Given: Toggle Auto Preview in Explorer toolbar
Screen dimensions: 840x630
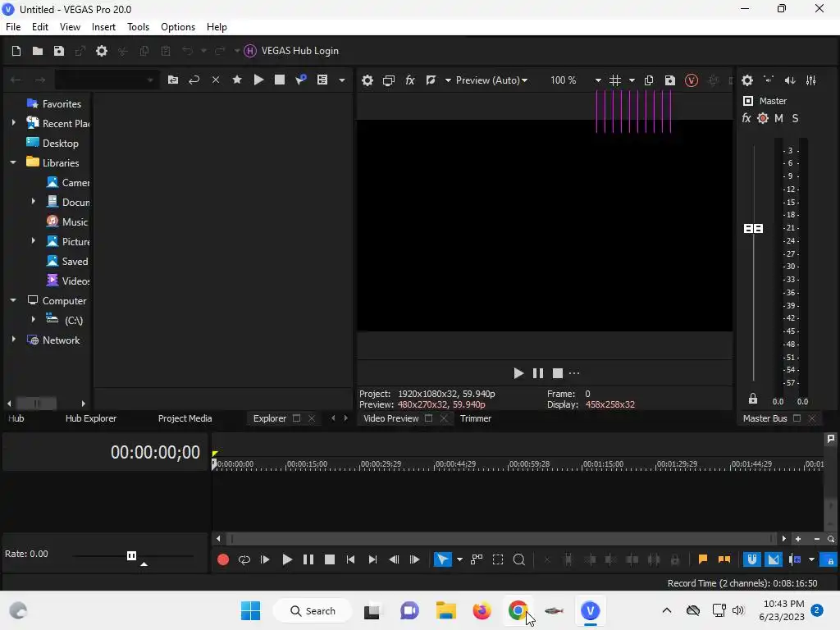Looking at the screenshot, I should point(301,80).
